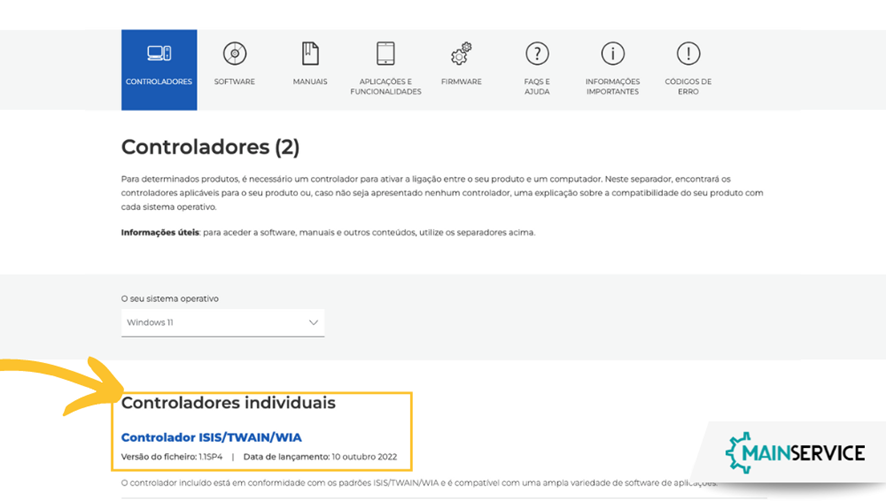Switch to the Software tab label

coord(234,82)
